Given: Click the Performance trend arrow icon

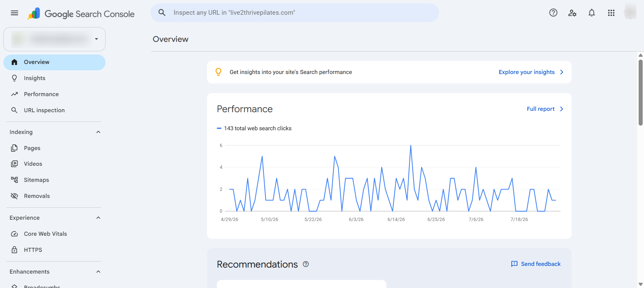Looking at the screenshot, I should point(14,94).
